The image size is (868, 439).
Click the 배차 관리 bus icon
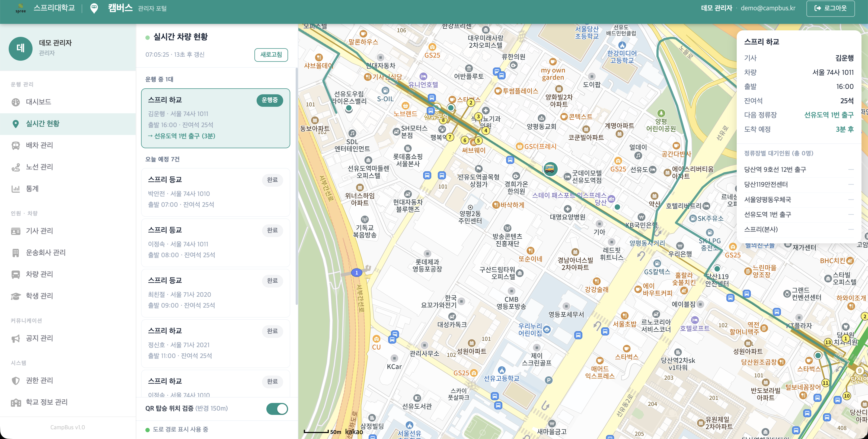[15, 146]
